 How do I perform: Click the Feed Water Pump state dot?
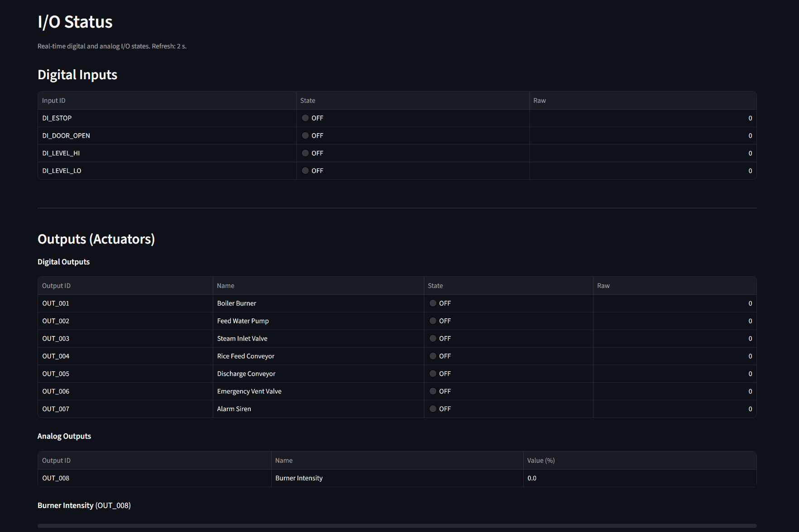pyautogui.click(x=433, y=321)
